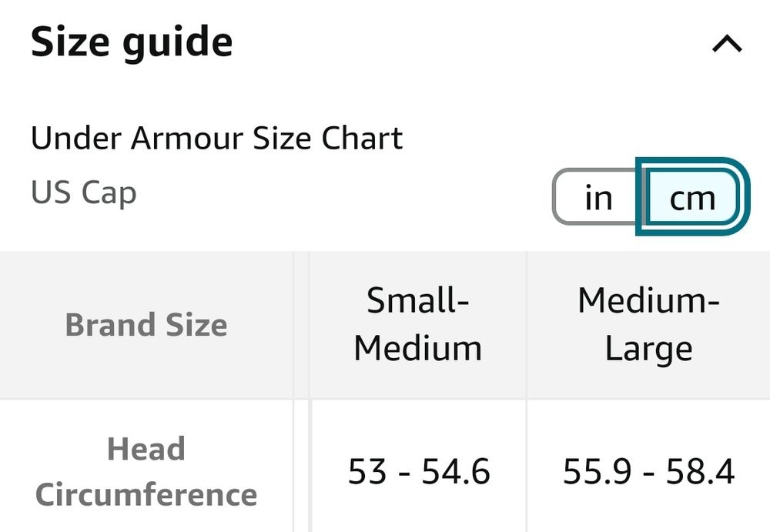
Task: Tap the highlighted "cm" button
Action: [692, 199]
